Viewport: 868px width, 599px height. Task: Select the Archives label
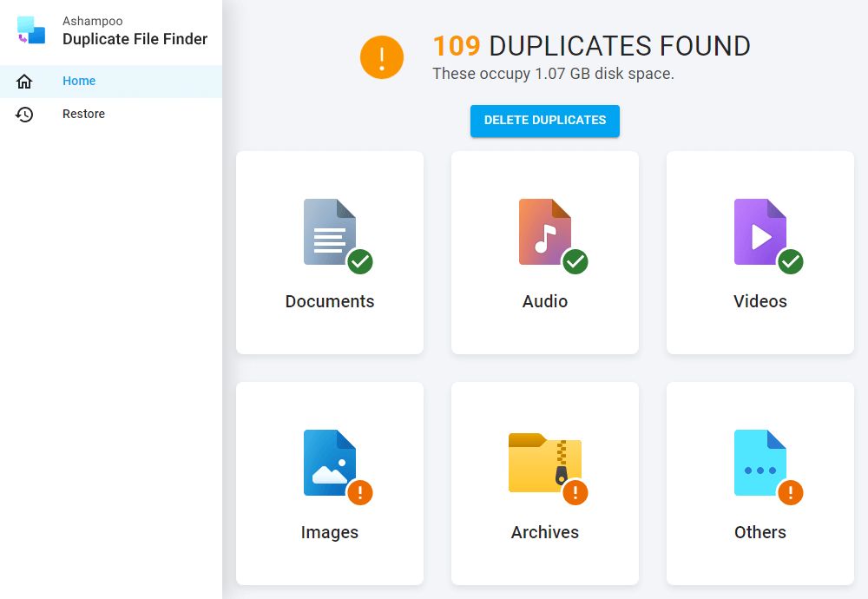pyautogui.click(x=545, y=532)
